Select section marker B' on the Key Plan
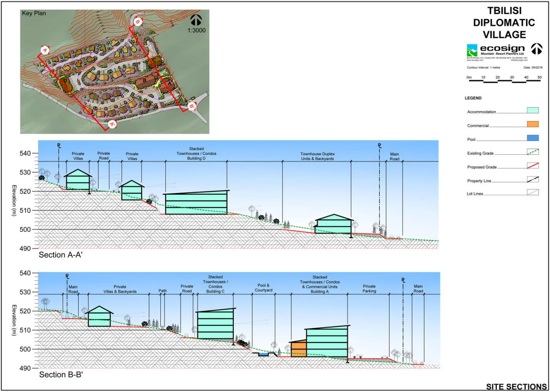The image size is (550, 392). click(x=191, y=106)
